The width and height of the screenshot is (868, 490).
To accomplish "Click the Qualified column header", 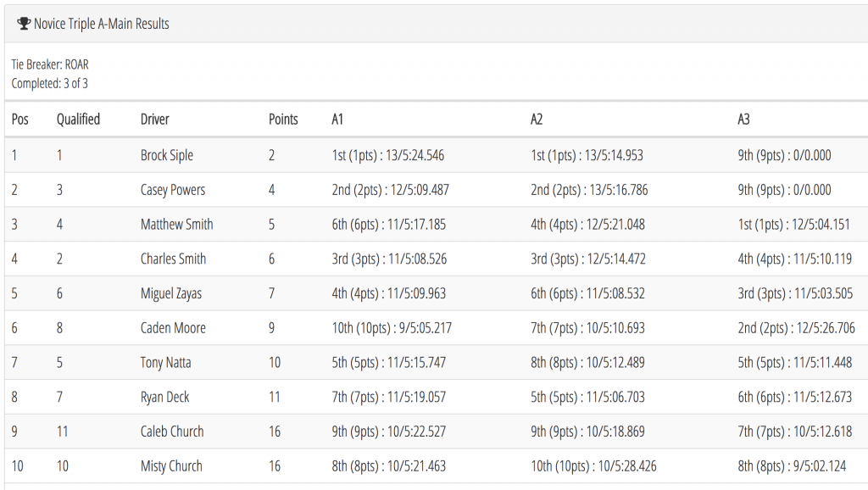I will pos(78,119).
